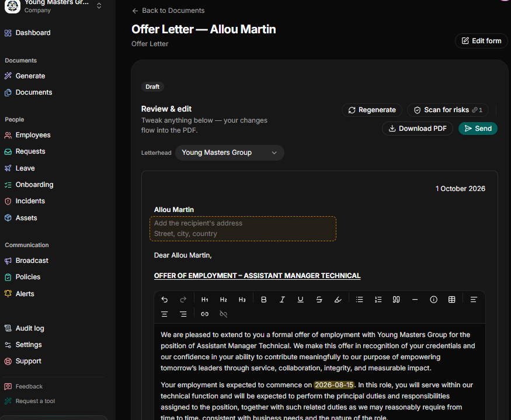The width and height of the screenshot is (511, 420).
Task: Insert a numbered list
Action: click(x=378, y=299)
